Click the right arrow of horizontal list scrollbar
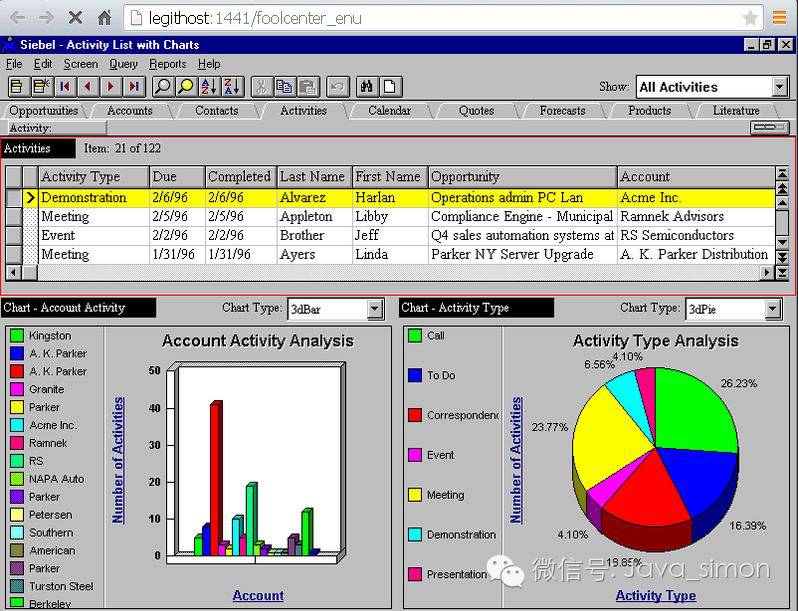The image size is (798, 611). pyautogui.click(x=767, y=273)
